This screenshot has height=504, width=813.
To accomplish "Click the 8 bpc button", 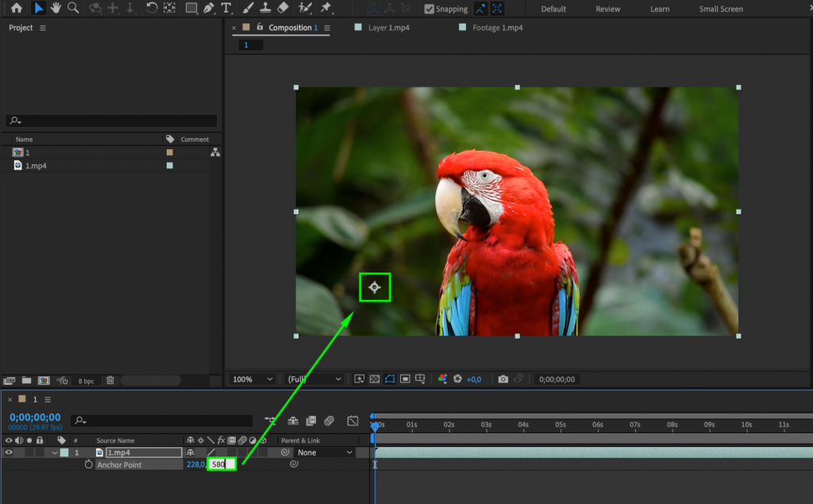I will pos(87,380).
